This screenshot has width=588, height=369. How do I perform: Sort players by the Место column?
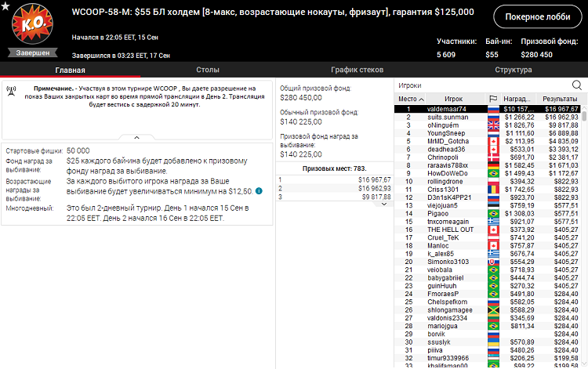pyautogui.click(x=411, y=99)
